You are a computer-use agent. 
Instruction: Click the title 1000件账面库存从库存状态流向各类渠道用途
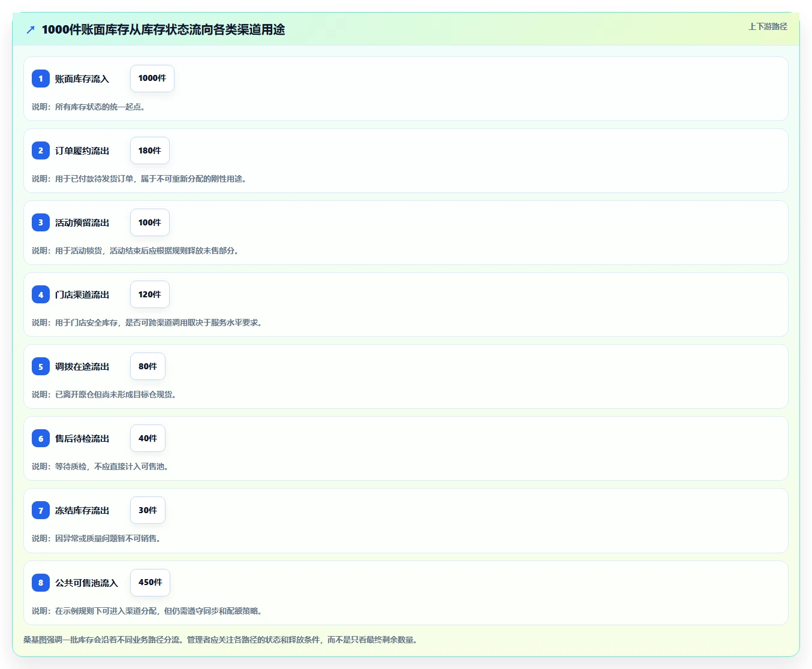pos(163,29)
